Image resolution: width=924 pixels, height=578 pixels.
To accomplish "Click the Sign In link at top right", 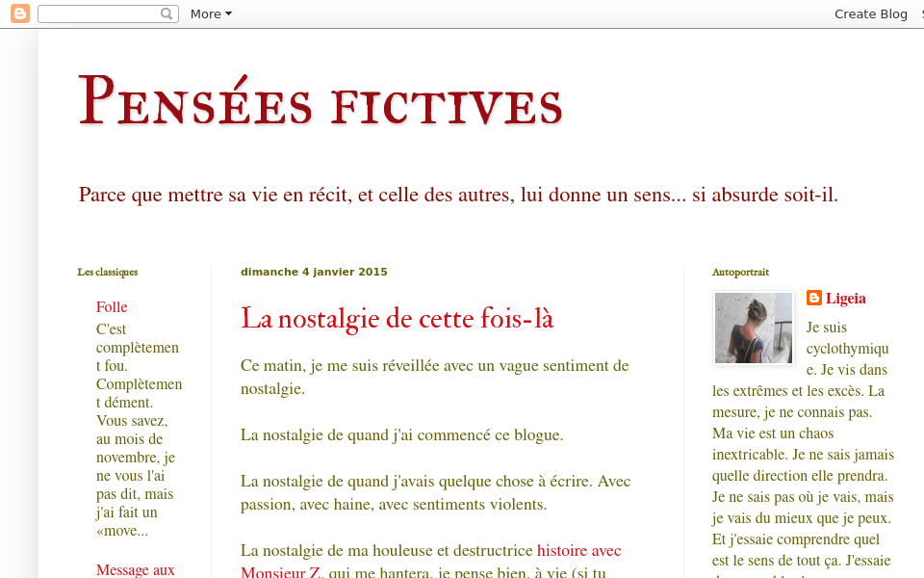I will coord(920,13).
